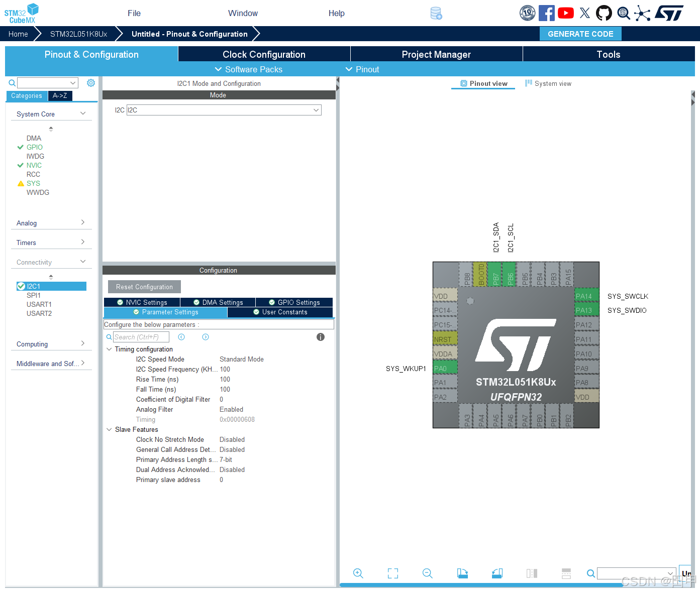Open the GitHub icon link
The image size is (700, 593).
(x=604, y=13)
